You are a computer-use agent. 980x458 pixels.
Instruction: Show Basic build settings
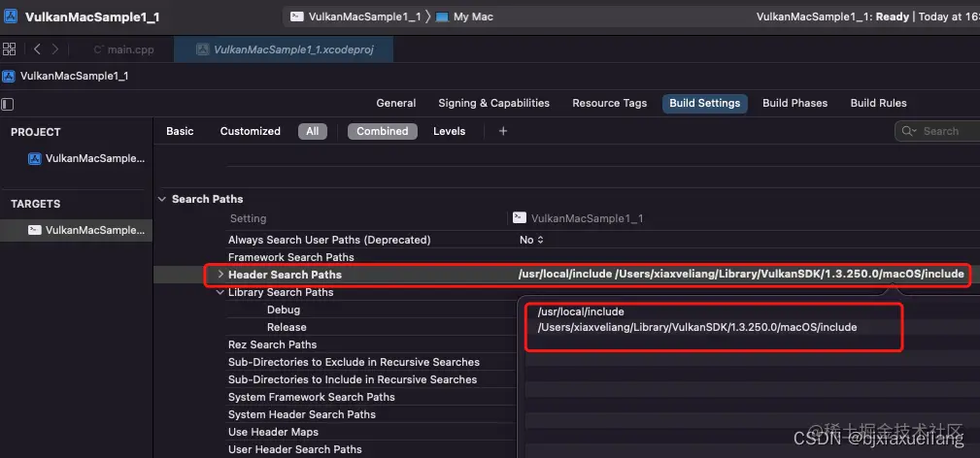180,131
